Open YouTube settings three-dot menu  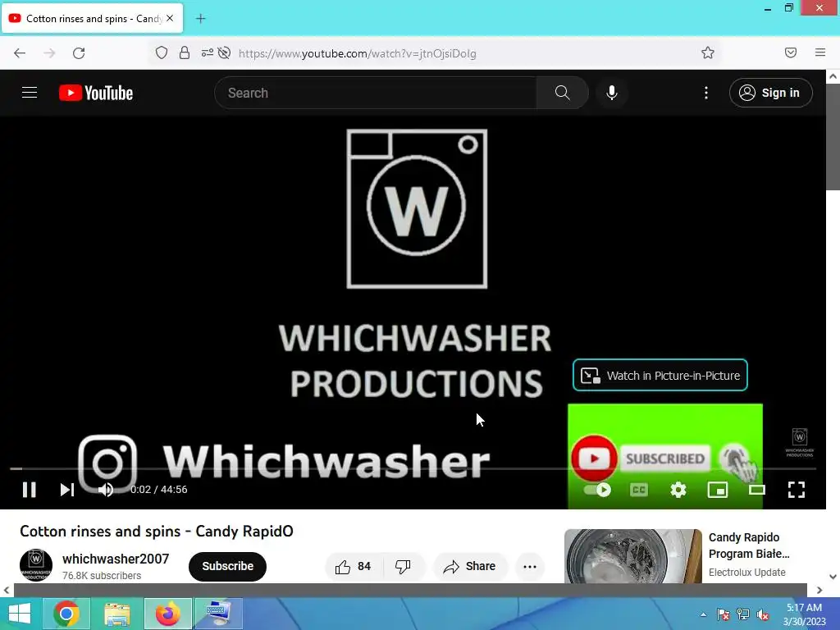tap(706, 93)
